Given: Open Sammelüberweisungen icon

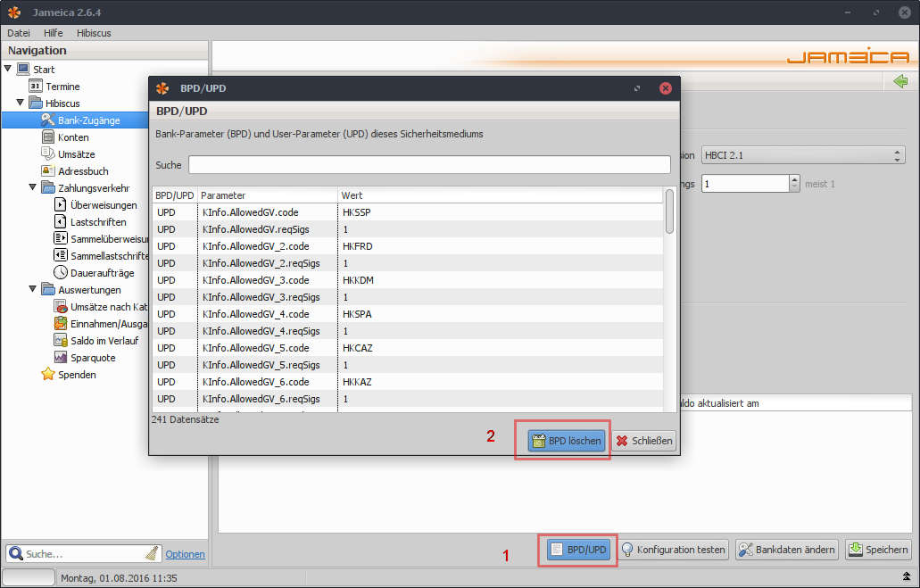Looking at the screenshot, I should pyautogui.click(x=61, y=239).
